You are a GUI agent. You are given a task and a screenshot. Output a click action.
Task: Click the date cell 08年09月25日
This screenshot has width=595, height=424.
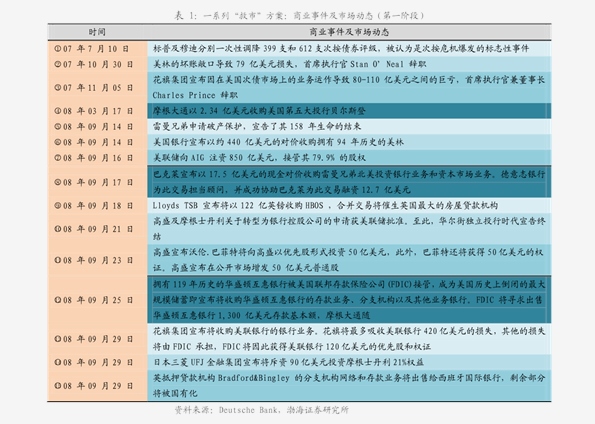pyautogui.click(x=98, y=300)
